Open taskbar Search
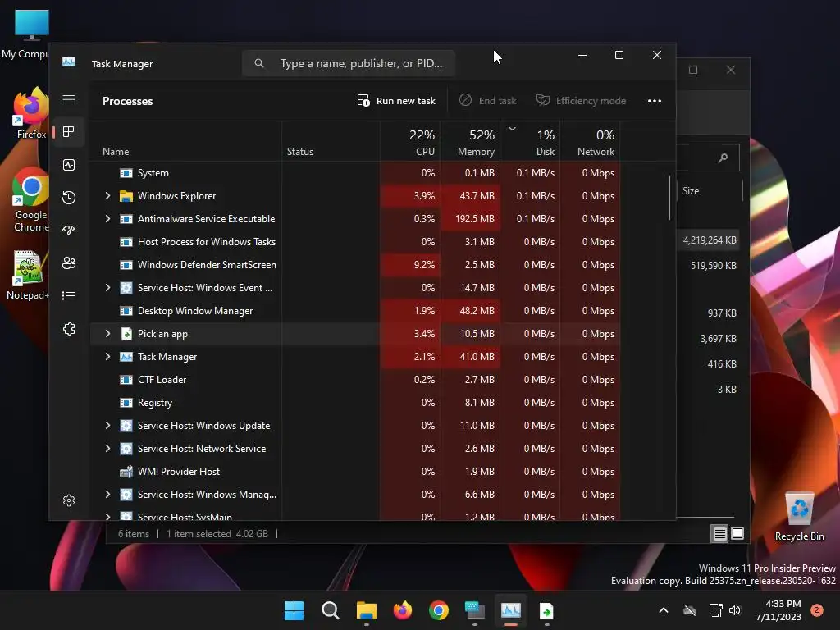 [330, 610]
